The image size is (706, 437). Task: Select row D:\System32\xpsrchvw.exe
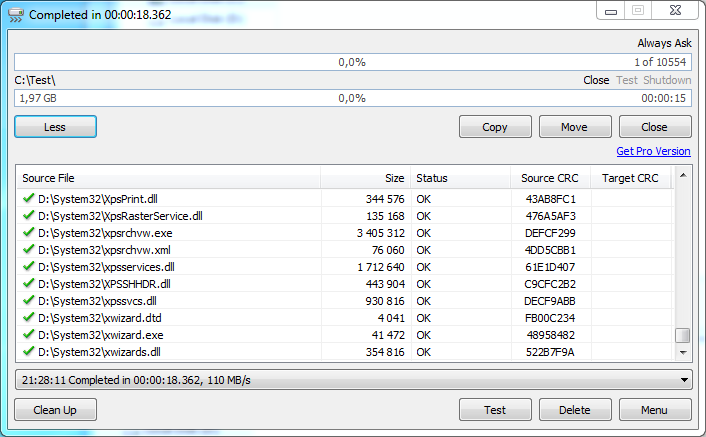pyautogui.click(x=345, y=233)
